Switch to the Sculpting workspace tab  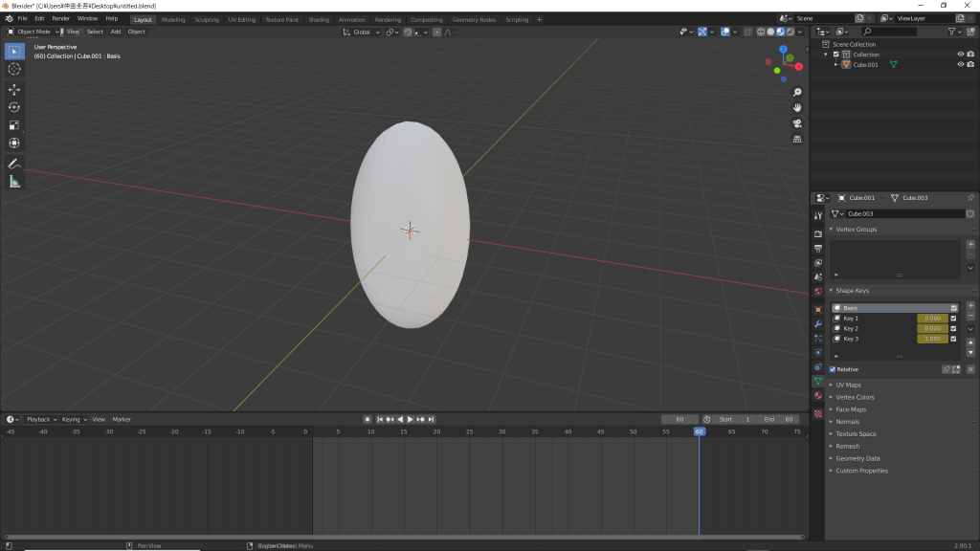206,18
